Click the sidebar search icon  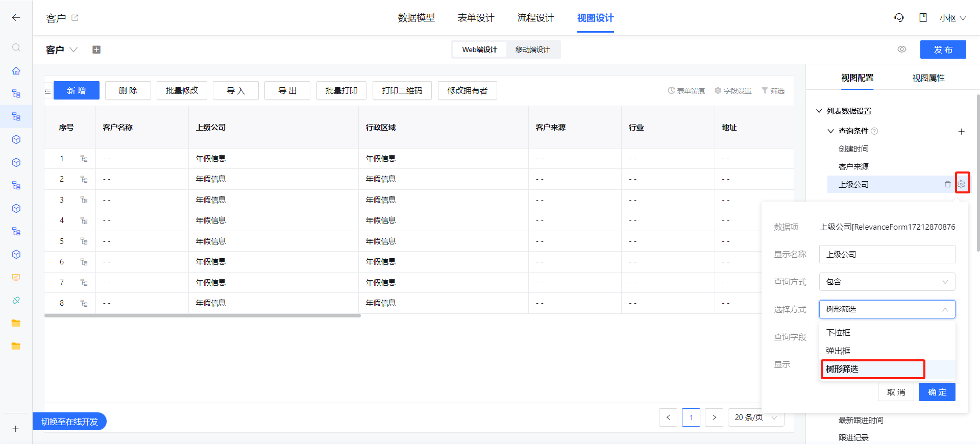click(x=16, y=47)
